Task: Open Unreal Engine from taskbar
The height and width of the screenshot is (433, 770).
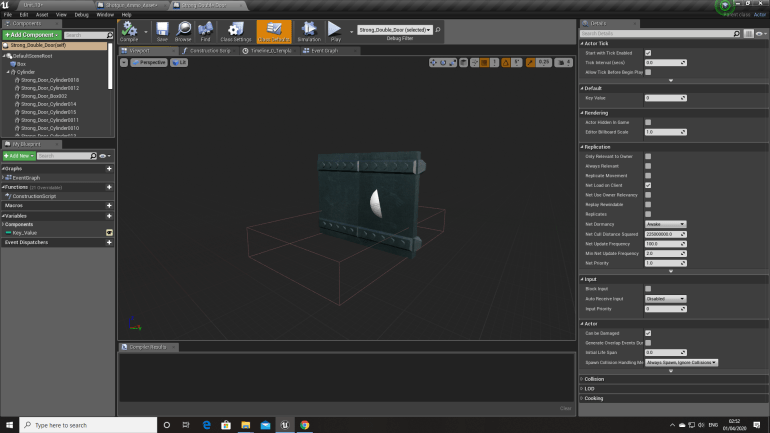Action: point(285,425)
